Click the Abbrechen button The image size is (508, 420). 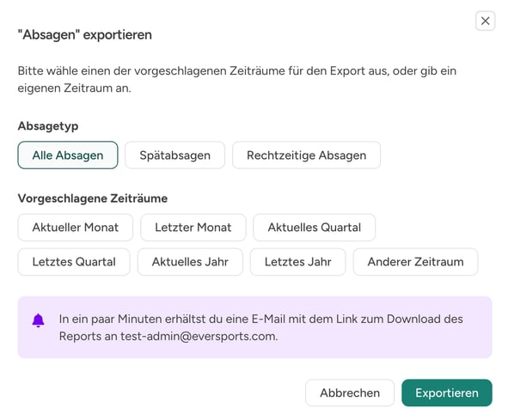[350, 393]
